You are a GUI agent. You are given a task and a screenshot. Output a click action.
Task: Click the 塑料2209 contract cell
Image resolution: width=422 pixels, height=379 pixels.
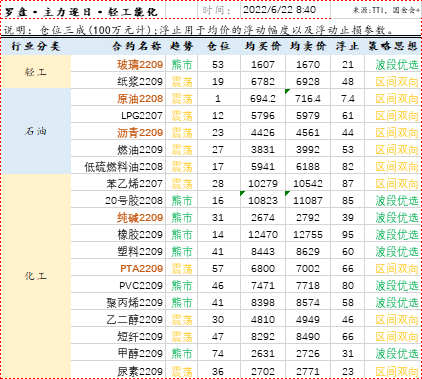point(118,251)
